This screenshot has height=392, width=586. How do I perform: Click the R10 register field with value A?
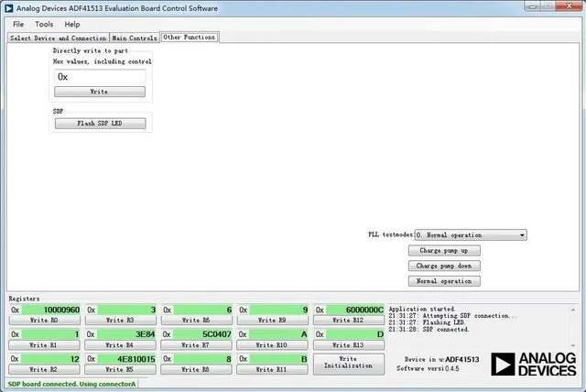click(x=279, y=334)
